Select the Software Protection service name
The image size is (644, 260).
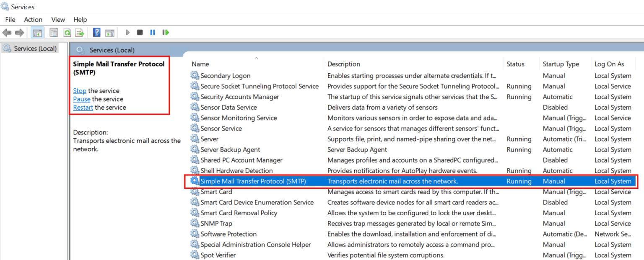pos(229,234)
